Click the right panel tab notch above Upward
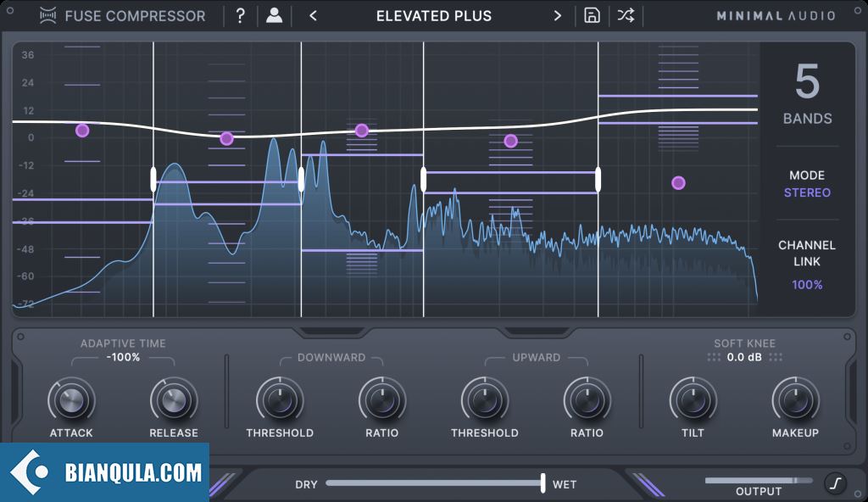Image resolution: width=868 pixels, height=502 pixels. coord(537,332)
